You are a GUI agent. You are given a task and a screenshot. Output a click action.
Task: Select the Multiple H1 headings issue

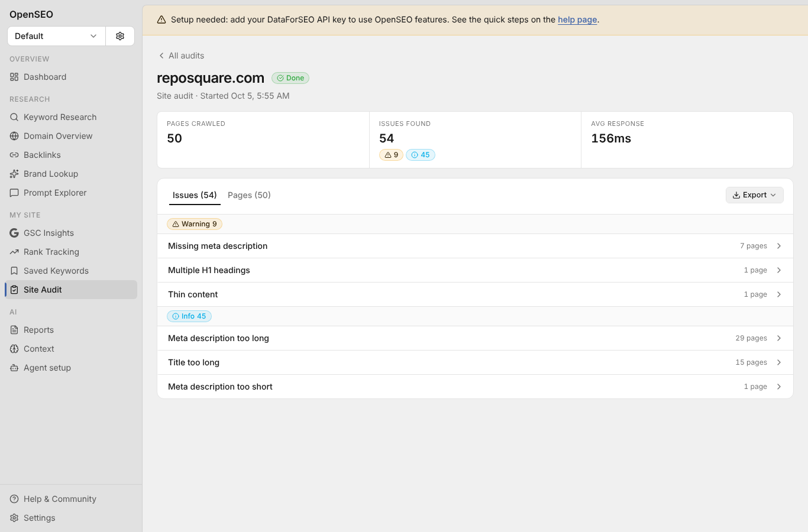click(475, 270)
